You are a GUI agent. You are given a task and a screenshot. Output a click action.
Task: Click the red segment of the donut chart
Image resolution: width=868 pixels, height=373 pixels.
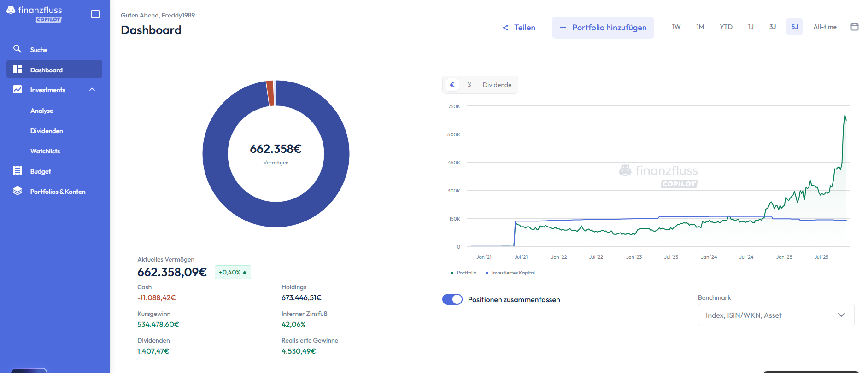point(270,93)
